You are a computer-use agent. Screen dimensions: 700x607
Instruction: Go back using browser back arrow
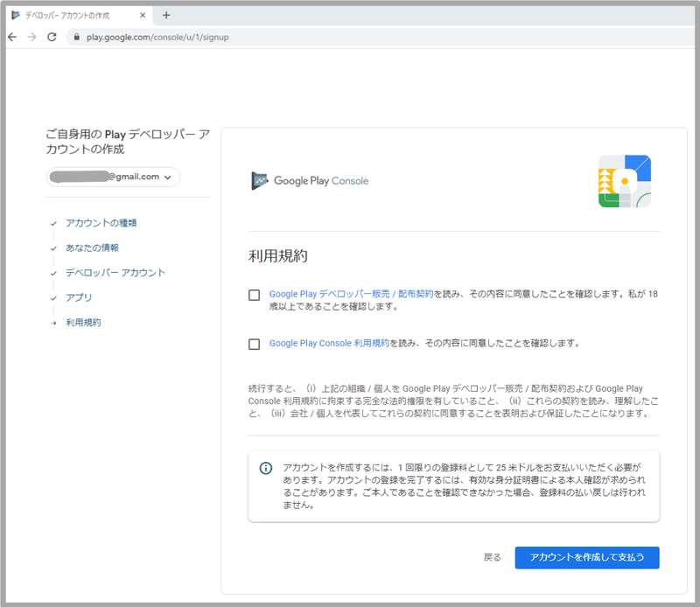tap(12, 37)
